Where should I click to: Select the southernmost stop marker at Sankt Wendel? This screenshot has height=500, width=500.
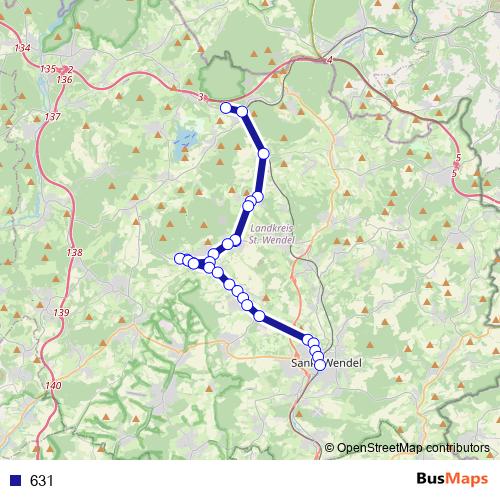coord(320,365)
